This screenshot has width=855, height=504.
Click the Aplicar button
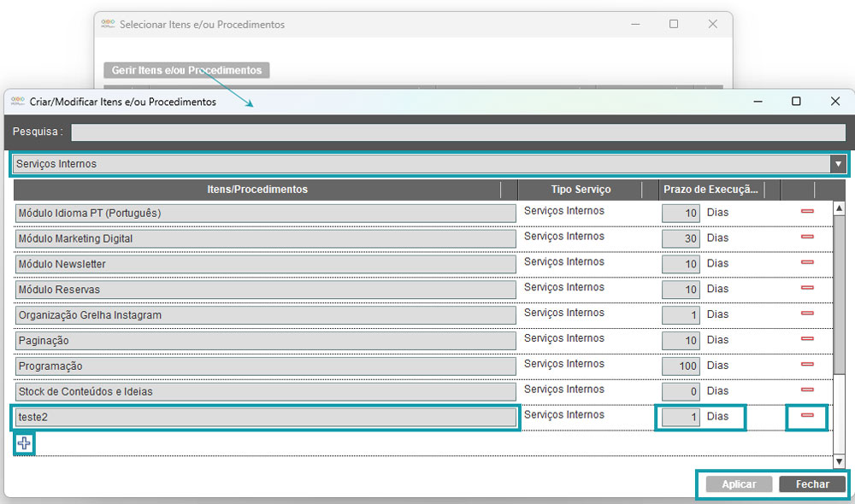pyautogui.click(x=739, y=484)
